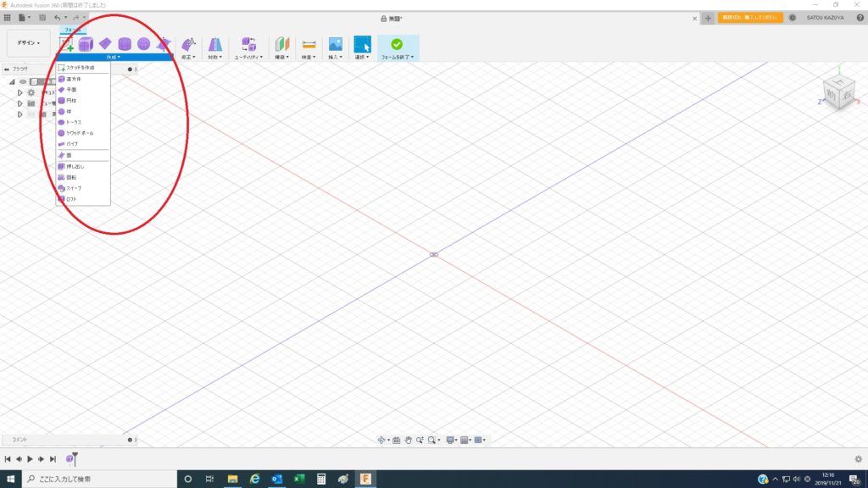The image size is (868, 488).
Task: Toggle visibility eye of root component
Action: (23, 81)
